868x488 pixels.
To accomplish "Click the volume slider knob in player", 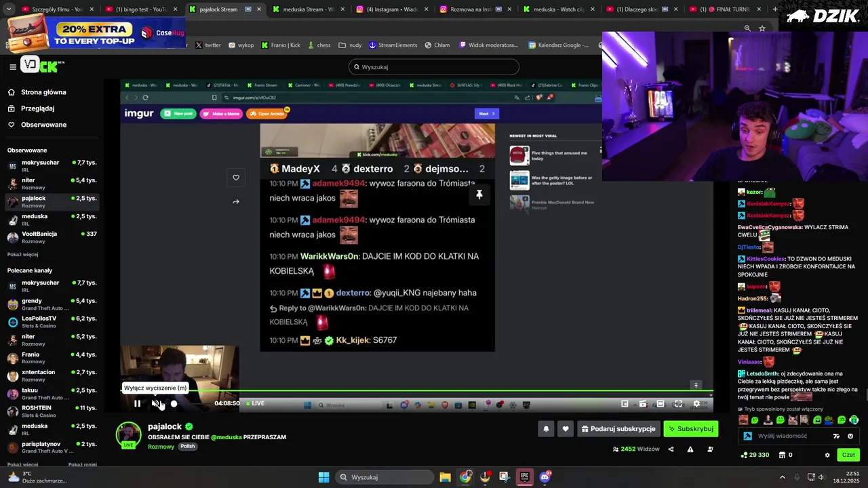I will pos(174,403).
